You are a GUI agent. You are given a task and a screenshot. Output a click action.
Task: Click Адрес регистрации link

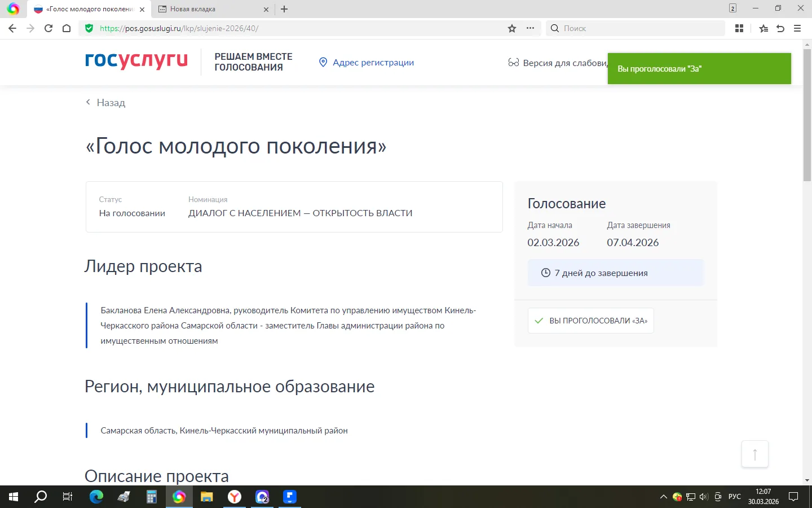(366, 62)
